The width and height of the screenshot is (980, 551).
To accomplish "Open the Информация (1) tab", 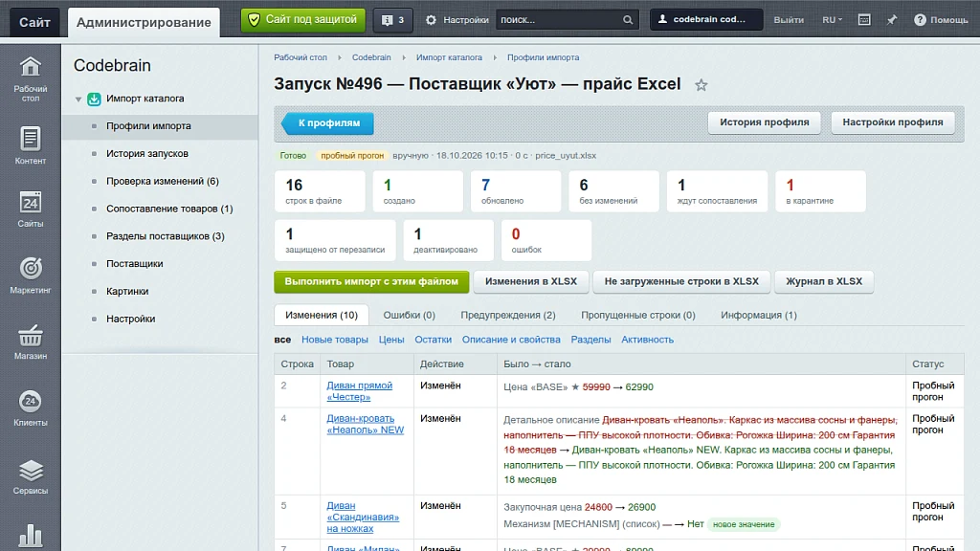I will pos(759,315).
